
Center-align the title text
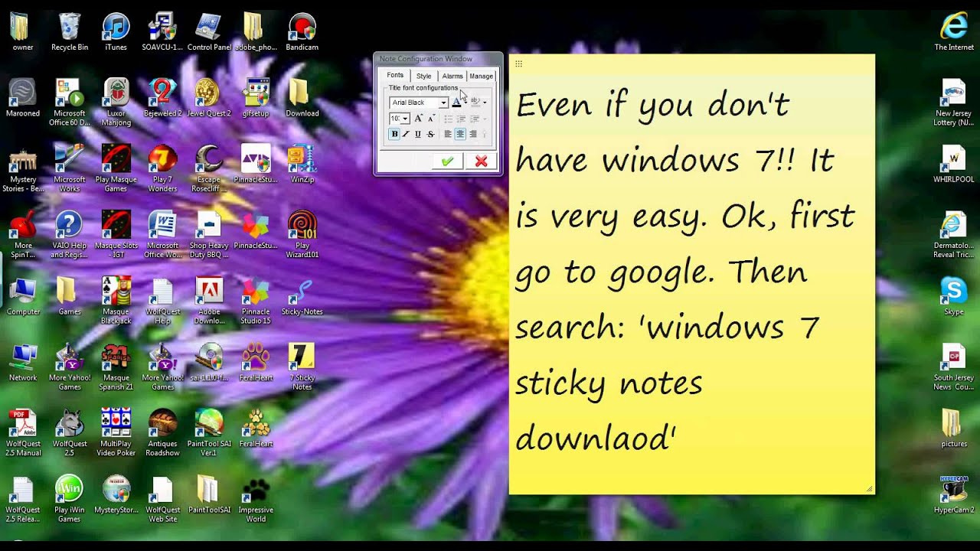click(460, 134)
